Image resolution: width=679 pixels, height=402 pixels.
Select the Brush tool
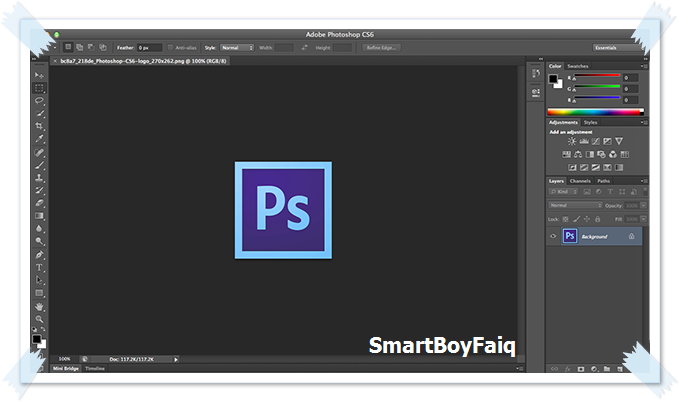pos(39,165)
